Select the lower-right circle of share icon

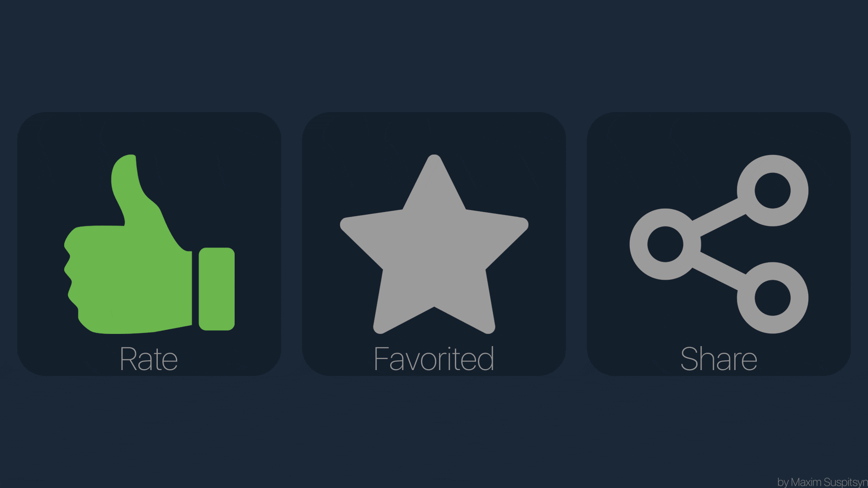773,298
